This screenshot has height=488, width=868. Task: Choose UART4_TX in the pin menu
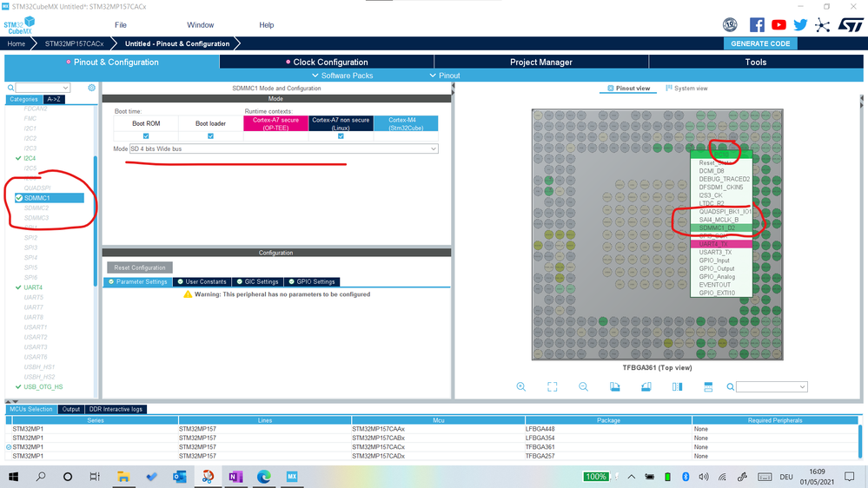(721, 244)
